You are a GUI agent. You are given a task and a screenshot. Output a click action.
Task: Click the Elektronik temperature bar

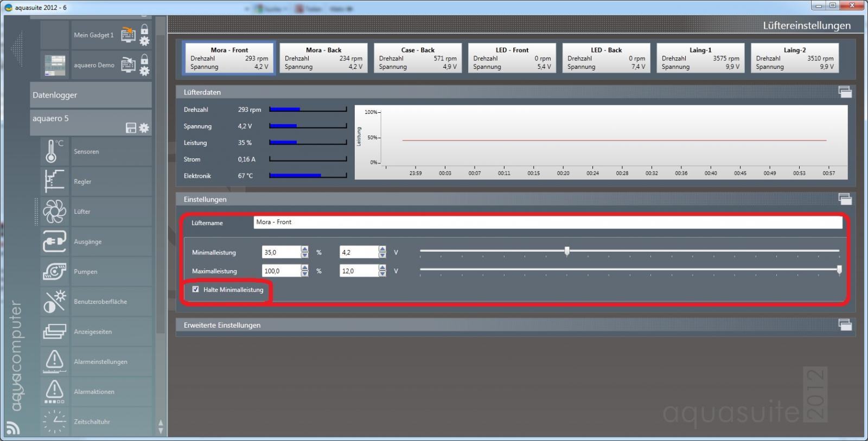[x=308, y=175]
